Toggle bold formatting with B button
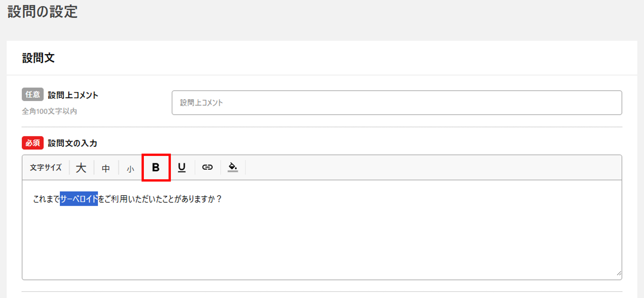Image resolution: width=644 pixels, height=298 pixels. tap(156, 167)
